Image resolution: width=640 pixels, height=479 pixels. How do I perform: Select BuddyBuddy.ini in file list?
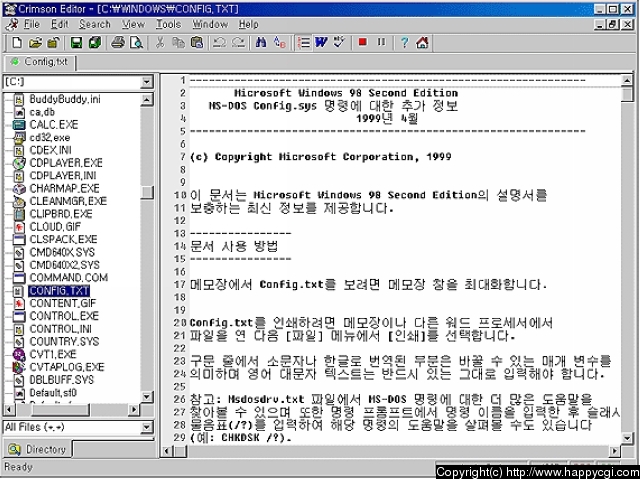tap(64, 99)
